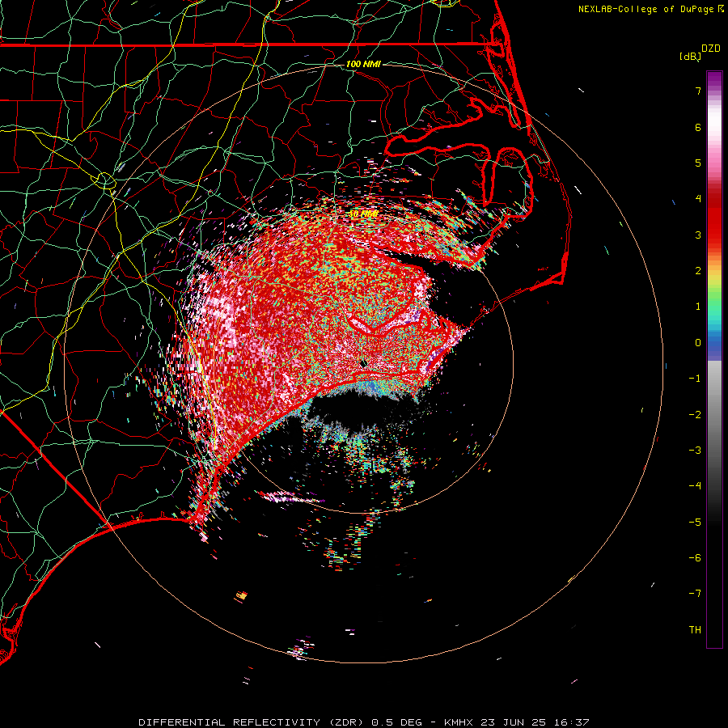This screenshot has height=728, width=728.
Task: Click the 6 dB label on the scale
Action: pos(698,127)
